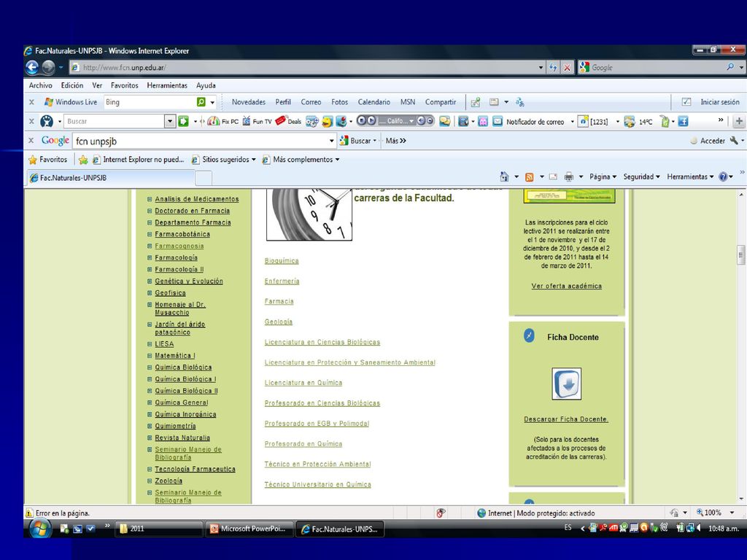Select the Fac.Naturales-UNPSJB browser tab
Image resolution: width=747 pixels, height=560 pixels.
click(x=111, y=178)
